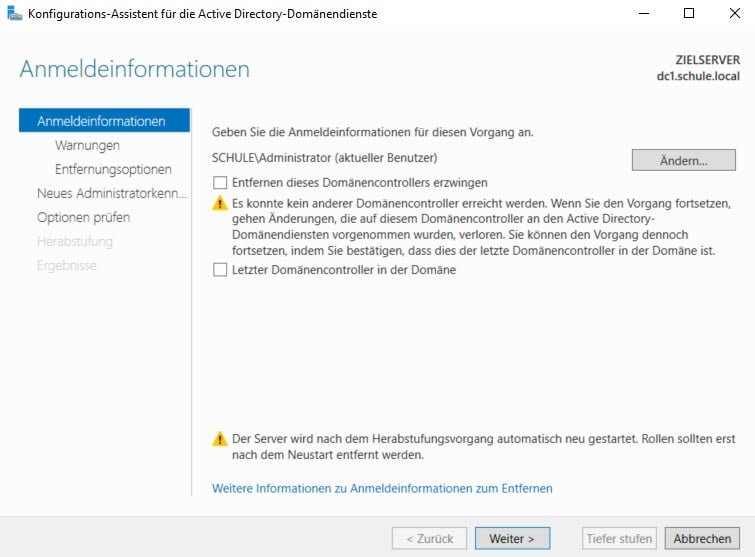Click the < Zurück button
Viewport: 755px width, 557px height.
[430, 538]
